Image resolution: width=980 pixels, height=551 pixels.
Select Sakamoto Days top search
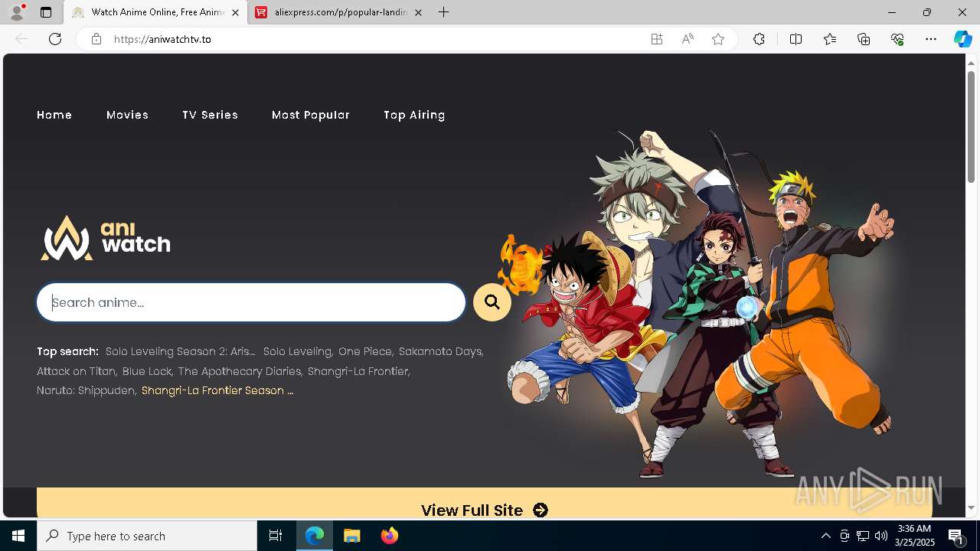(x=439, y=351)
